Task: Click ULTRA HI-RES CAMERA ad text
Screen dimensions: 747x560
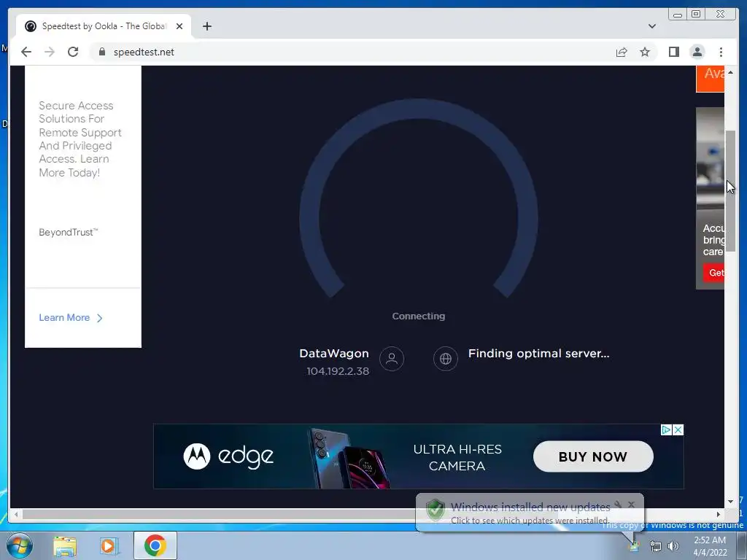Action: 457,457
